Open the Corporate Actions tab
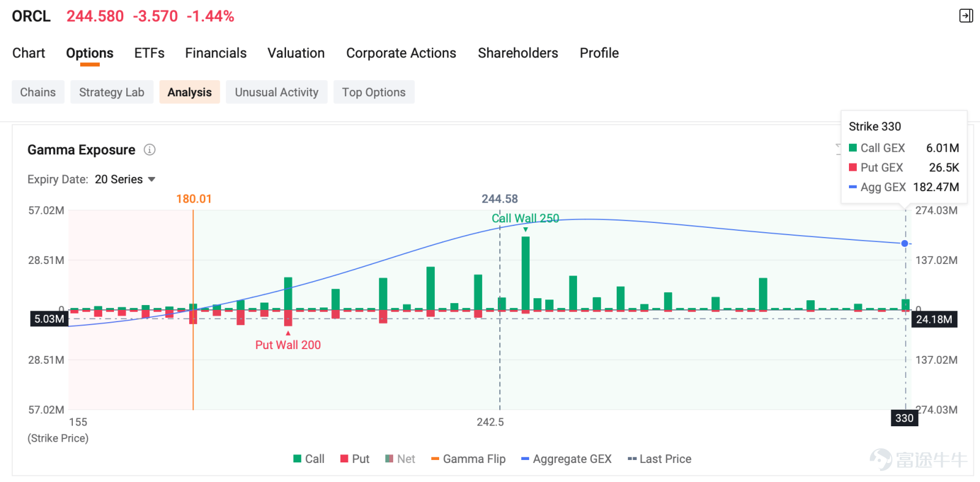Image resolution: width=980 pixels, height=482 pixels. coord(401,53)
